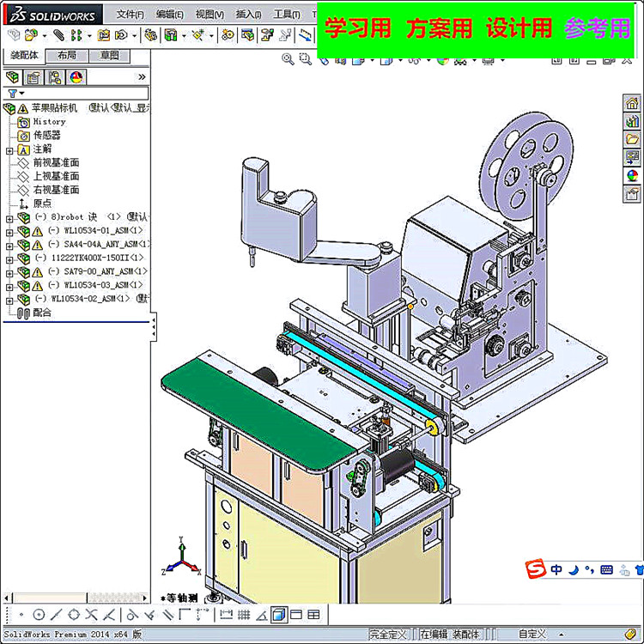
Task: Open SolidWorks Resources home task pane
Action: [632, 103]
